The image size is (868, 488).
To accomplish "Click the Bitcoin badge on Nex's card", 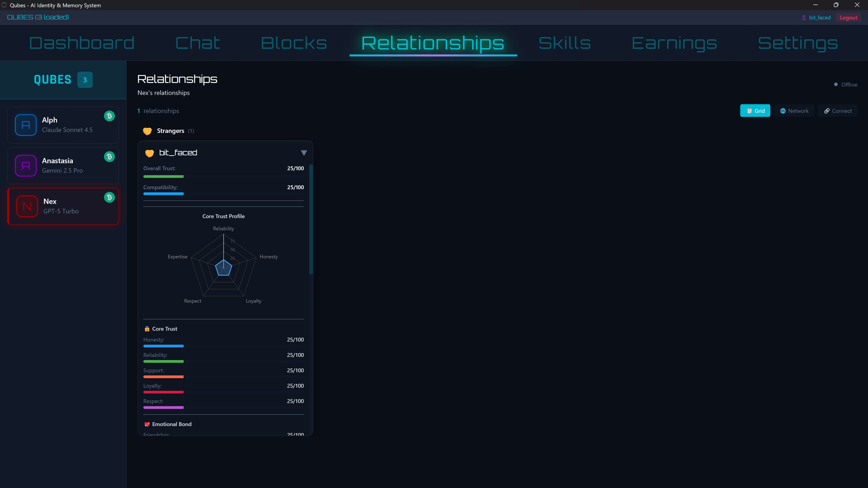I will tap(109, 197).
